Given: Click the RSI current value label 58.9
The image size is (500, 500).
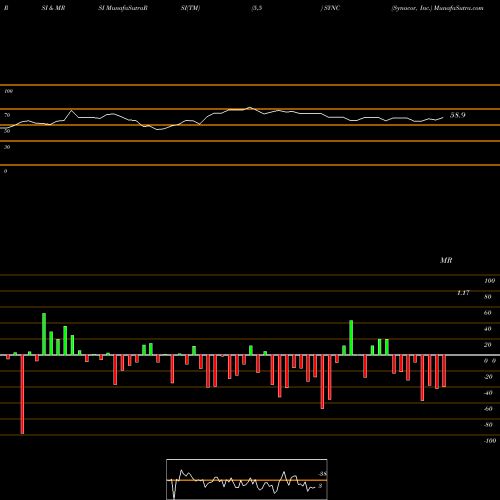Looking at the screenshot, I should point(457,115).
